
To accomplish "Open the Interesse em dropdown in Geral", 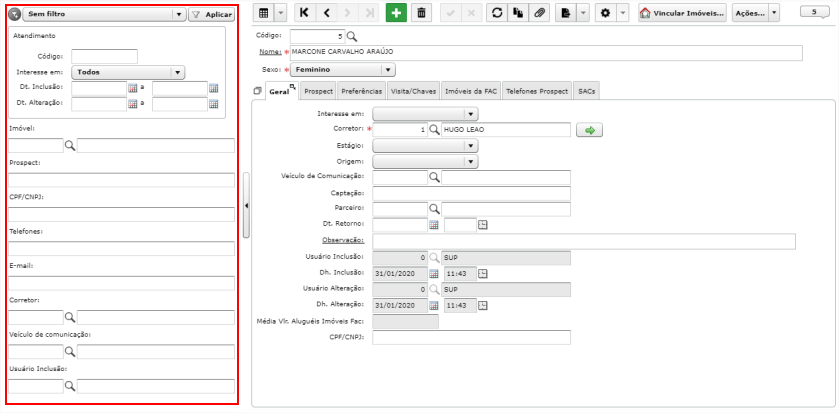I will pyautogui.click(x=425, y=114).
